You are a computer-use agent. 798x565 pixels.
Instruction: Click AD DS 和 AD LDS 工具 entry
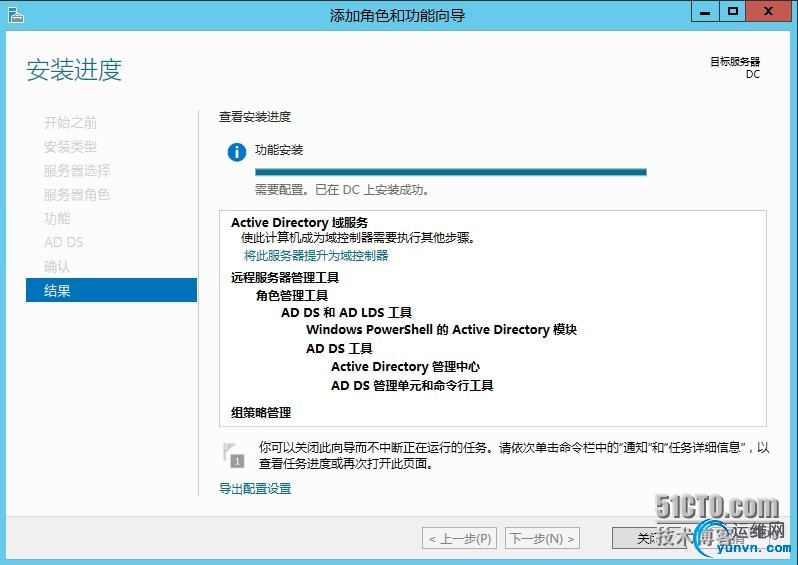pyautogui.click(x=346, y=312)
